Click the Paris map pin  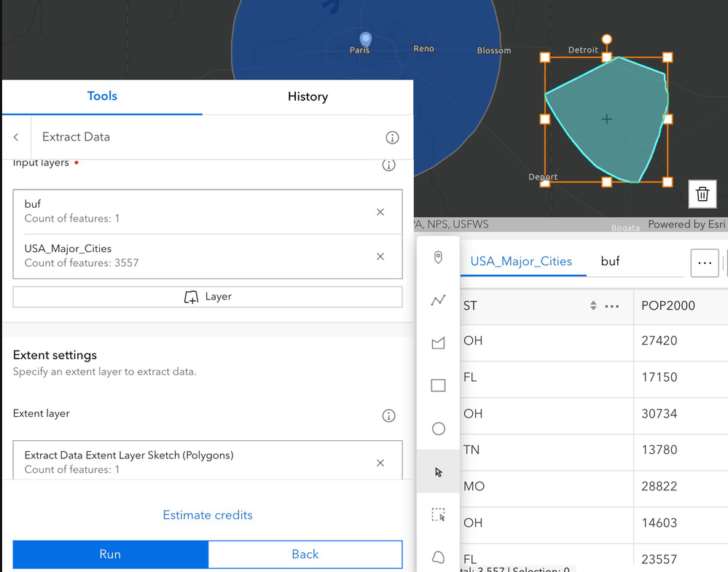coord(366,39)
